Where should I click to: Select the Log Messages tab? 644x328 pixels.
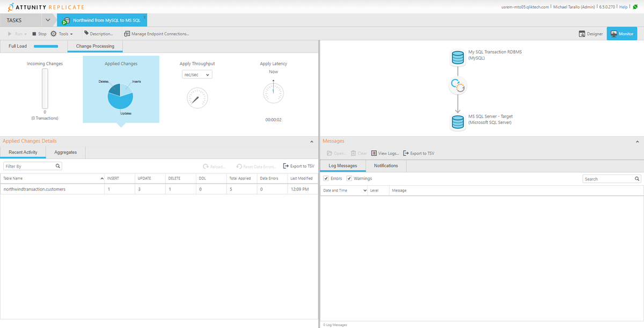pyautogui.click(x=342, y=166)
